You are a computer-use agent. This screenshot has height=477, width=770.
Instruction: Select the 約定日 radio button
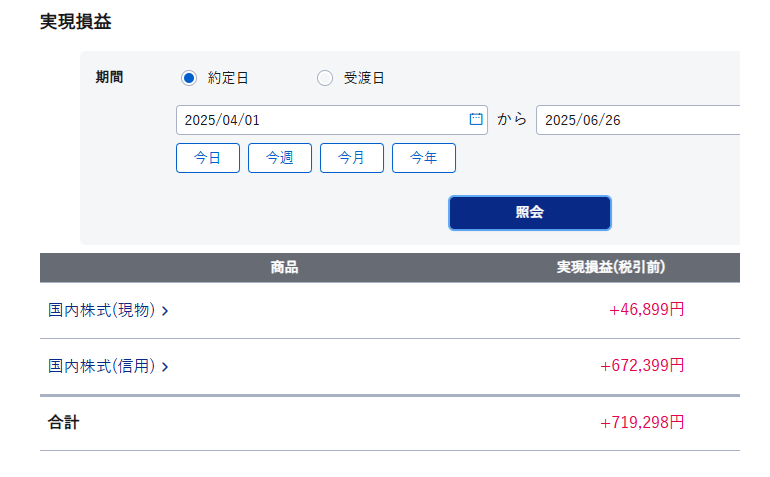pos(189,78)
